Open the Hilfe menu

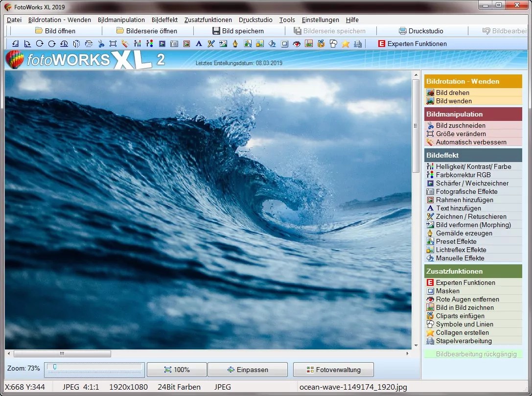point(352,20)
